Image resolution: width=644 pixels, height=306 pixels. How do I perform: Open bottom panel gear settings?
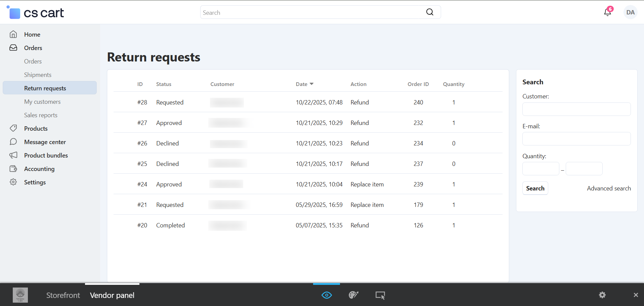pyautogui.click(x=602, y=295)
